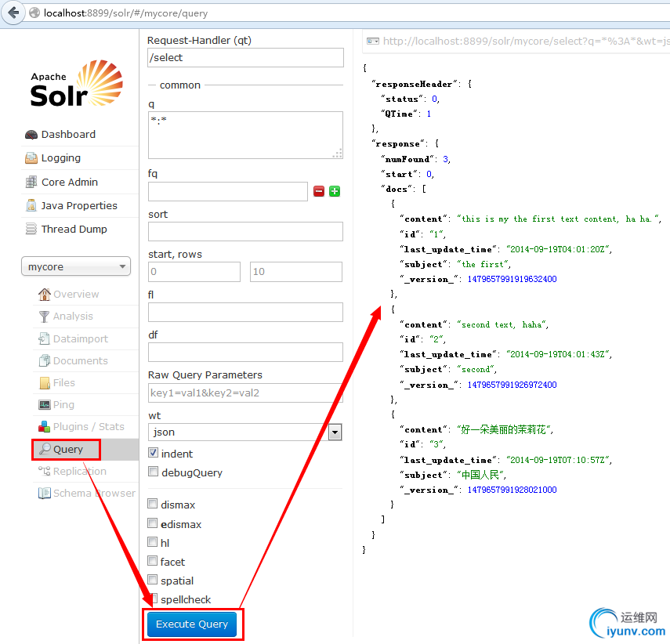Viewport: 670px width, 644px height.
Task: Click the Dashboard gauge icon
Action: 31,135
